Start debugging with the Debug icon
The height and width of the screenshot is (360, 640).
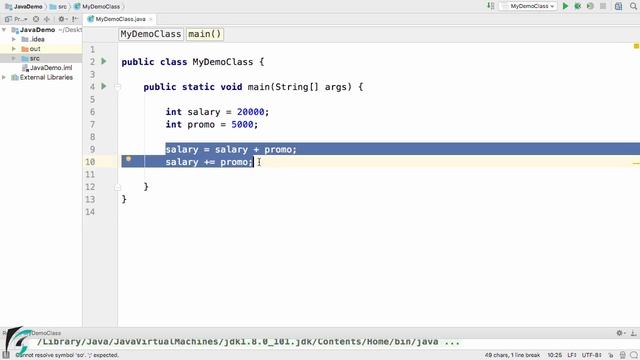point(578,6)
